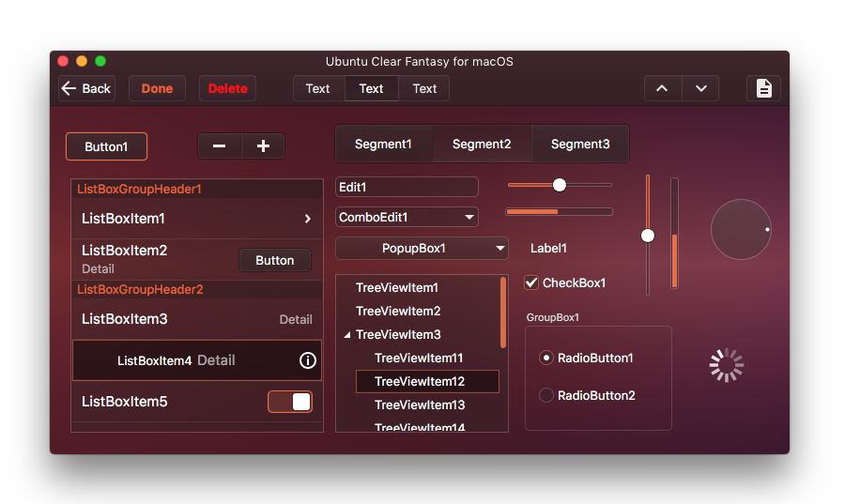This screenshot has width=845, height=504.
Task: Select the Segment2 tab
Action: pyautogui.click(x=482, y=144)
